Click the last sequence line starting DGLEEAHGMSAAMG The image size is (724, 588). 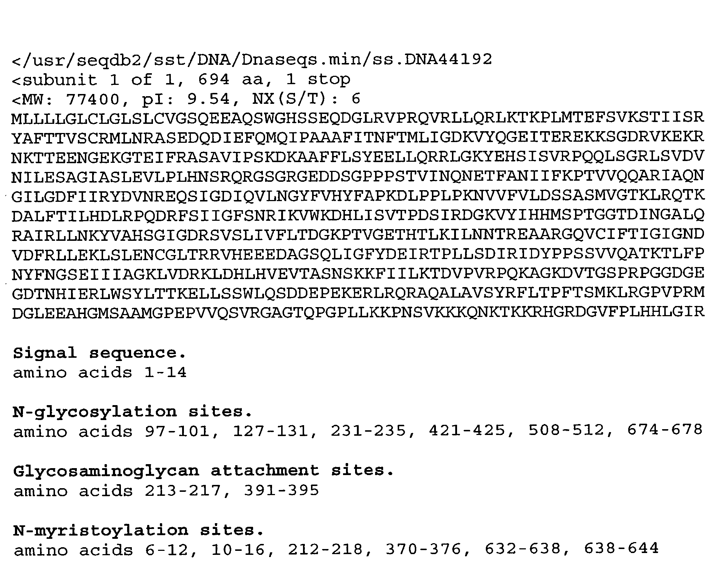click(x=358, y=312)
